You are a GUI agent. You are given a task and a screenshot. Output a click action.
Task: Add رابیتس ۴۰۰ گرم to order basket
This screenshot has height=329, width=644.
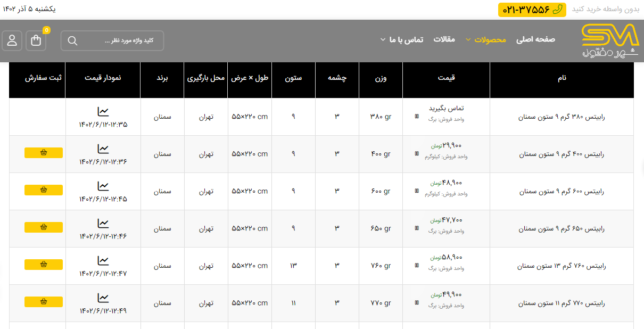coord(44,153)
